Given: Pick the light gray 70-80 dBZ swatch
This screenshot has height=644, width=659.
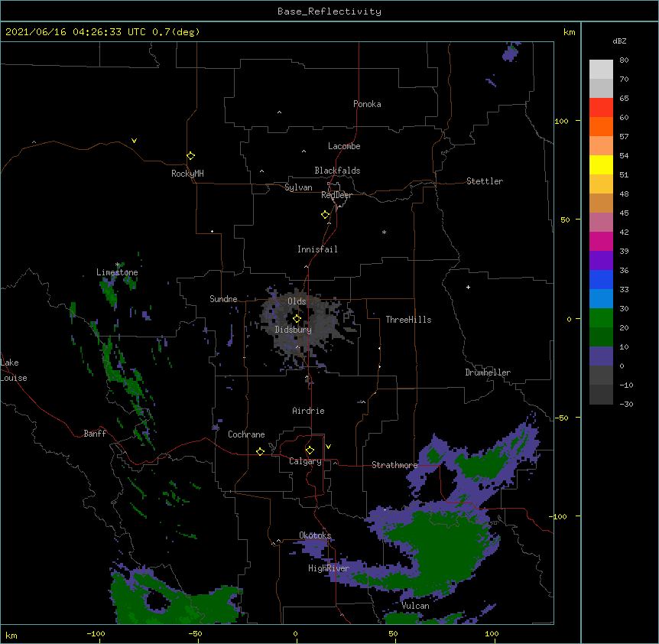Looking at the screenshot, I should tap(601, 70).
